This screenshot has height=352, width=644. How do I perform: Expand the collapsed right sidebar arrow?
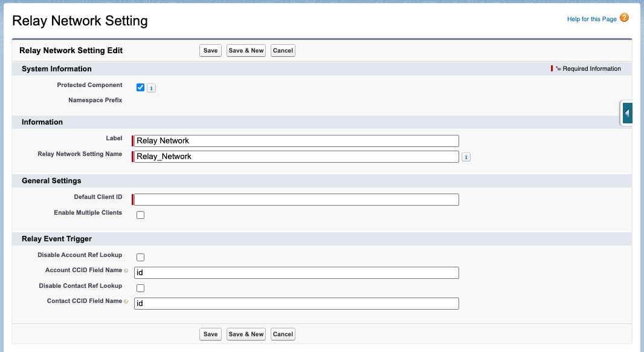627,113
